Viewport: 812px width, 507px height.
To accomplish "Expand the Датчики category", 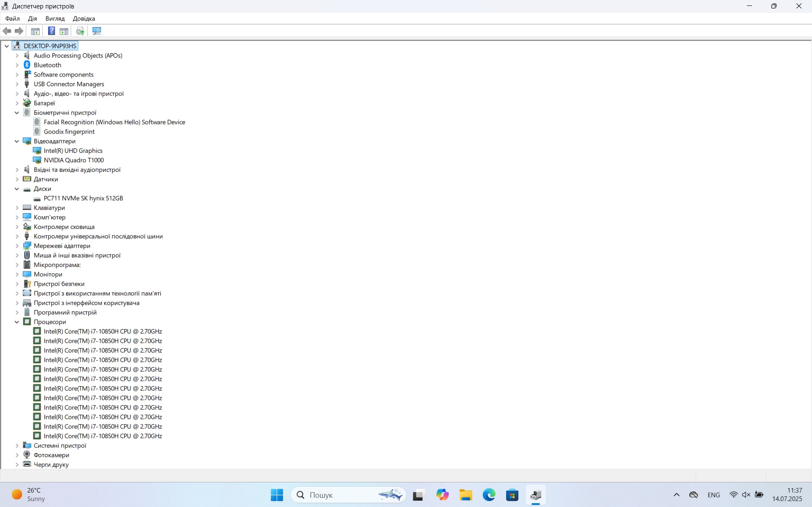I will 17,179.
